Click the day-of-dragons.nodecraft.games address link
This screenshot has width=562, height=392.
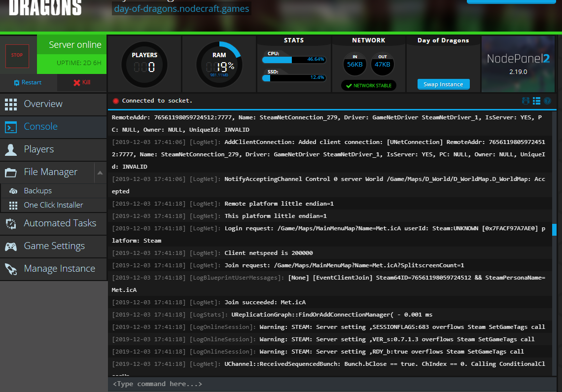tap(181, 8)
